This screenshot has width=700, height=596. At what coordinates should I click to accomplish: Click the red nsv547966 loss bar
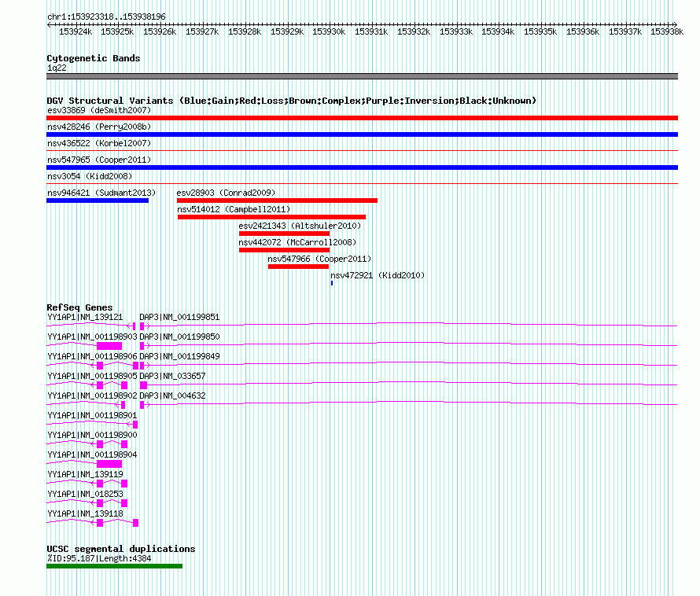tap(298, 267)
